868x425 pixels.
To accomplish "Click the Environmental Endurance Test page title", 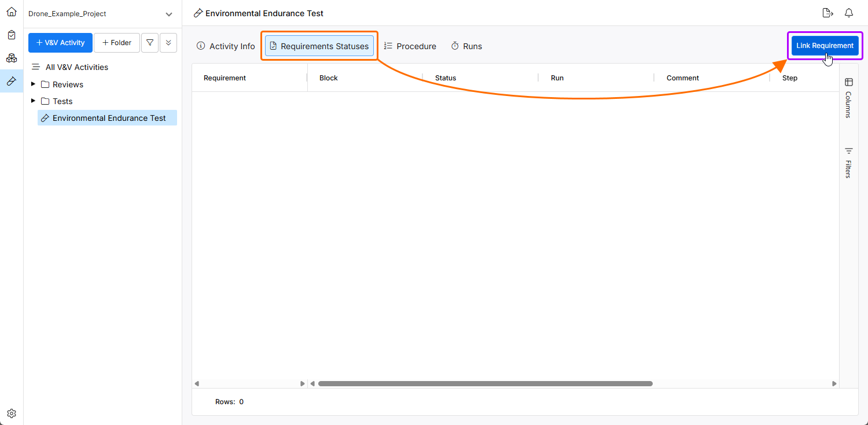I will pyautogui.click(x=264, y=13).
